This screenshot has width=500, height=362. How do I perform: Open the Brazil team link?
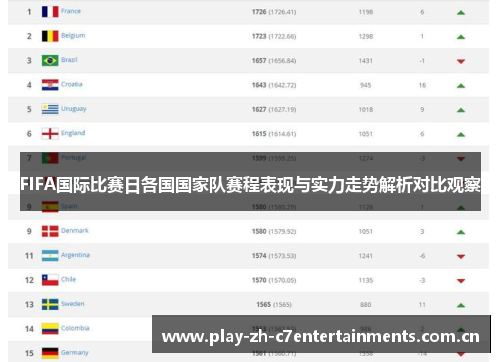tap(69, 60)
